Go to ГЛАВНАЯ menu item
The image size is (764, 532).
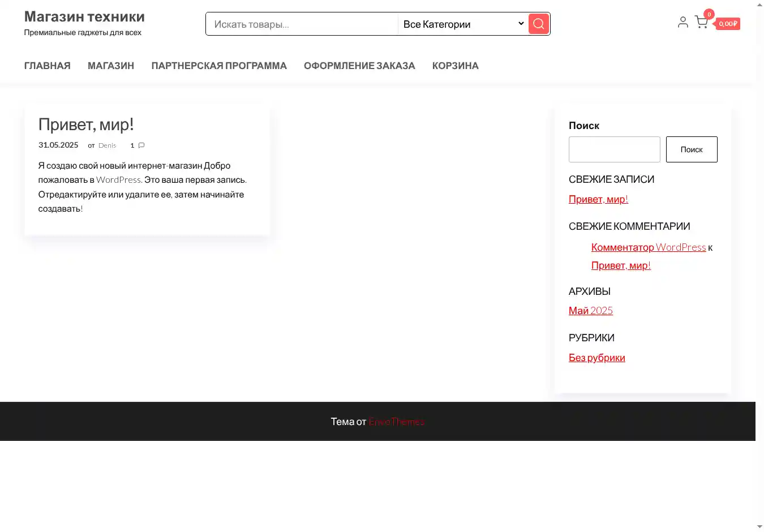pos(48,66)
